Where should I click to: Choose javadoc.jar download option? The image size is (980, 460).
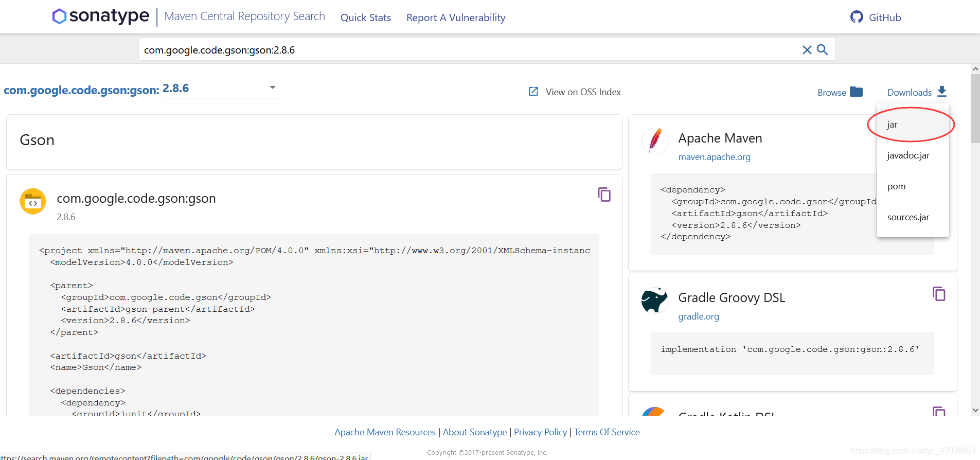[x=908, y=155]
